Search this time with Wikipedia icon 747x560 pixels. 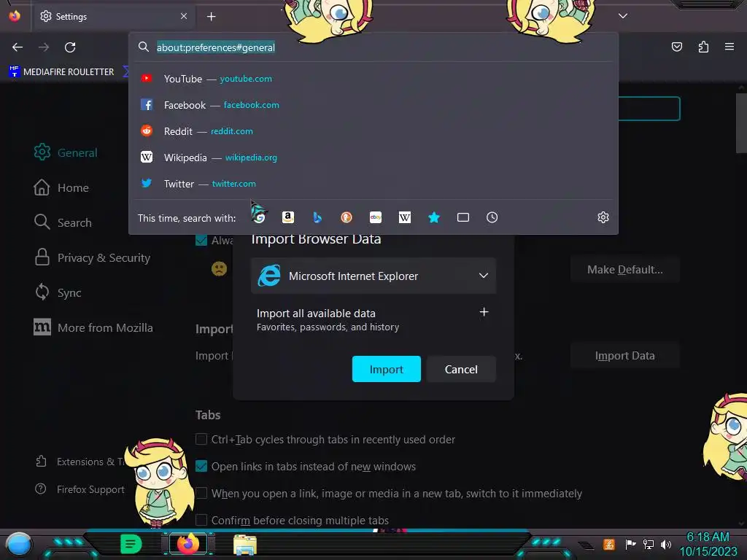(404, 217)
